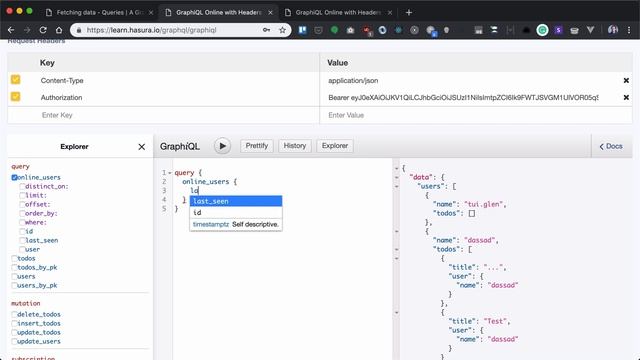Viewport: 640px width, 360px height.
Task: Click the Trello extension icon
Action: click(302, 30)
